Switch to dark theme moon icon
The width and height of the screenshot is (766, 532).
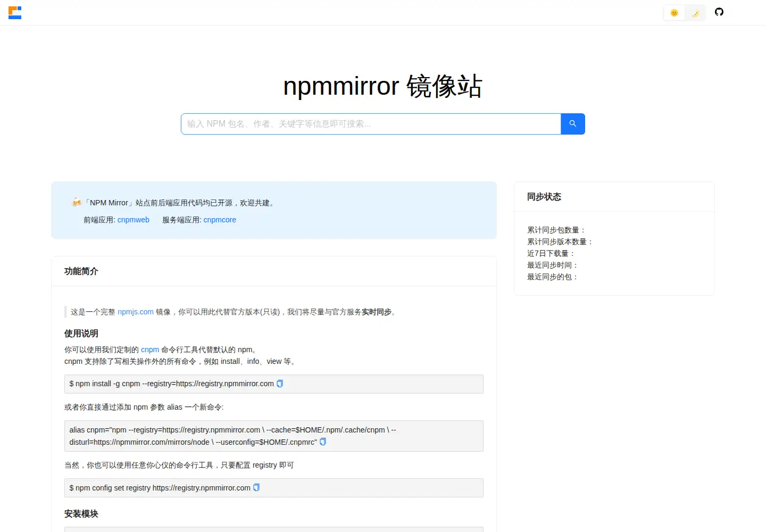point(695,13)
